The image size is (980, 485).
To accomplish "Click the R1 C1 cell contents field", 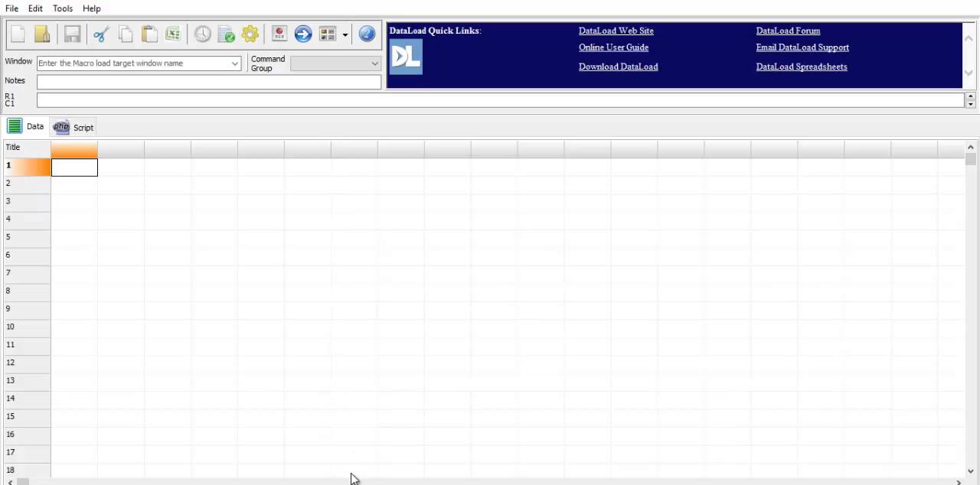I will 501,100.
